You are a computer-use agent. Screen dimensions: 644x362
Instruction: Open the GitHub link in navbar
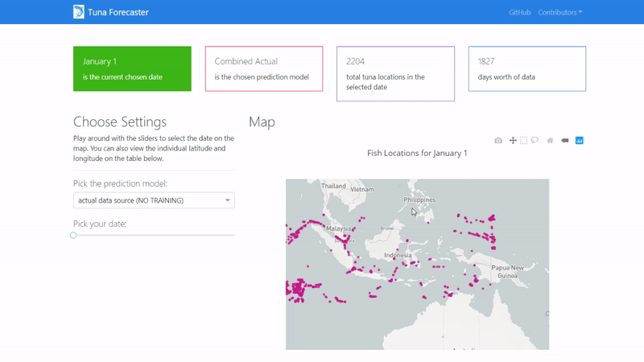(519, 12)
